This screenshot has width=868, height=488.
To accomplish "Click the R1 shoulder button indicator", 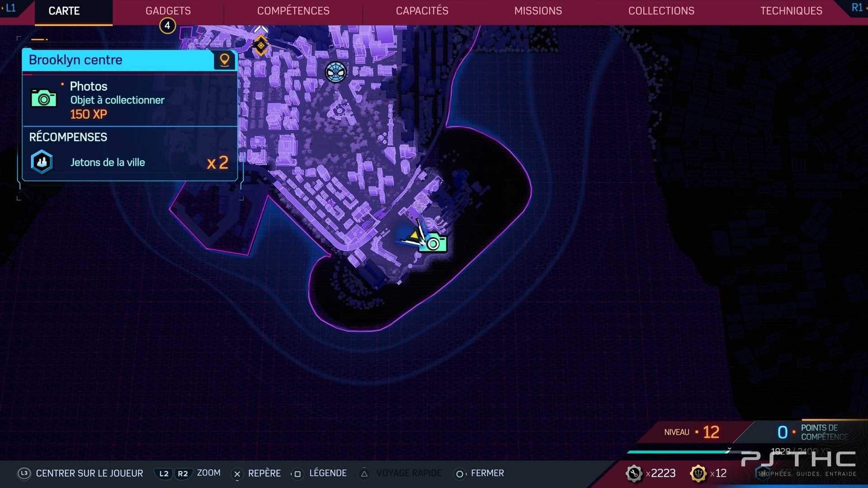I will pos(857,8).
